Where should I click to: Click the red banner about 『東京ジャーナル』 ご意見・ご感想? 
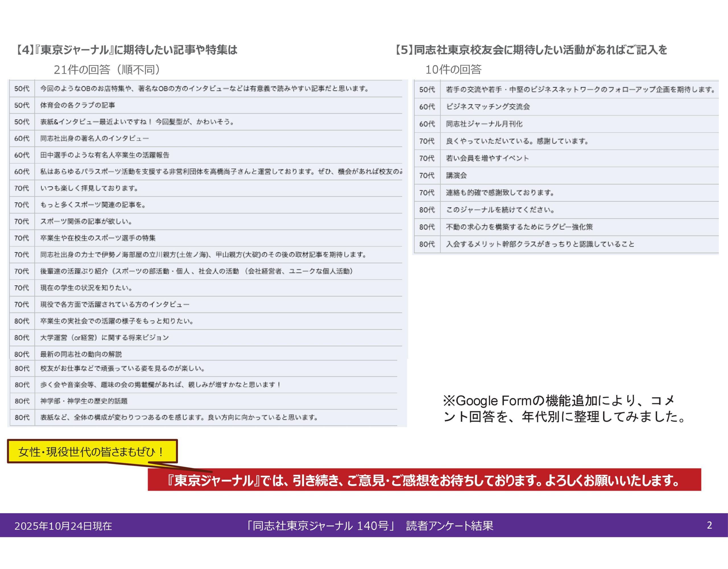click(x=424, y=480)
